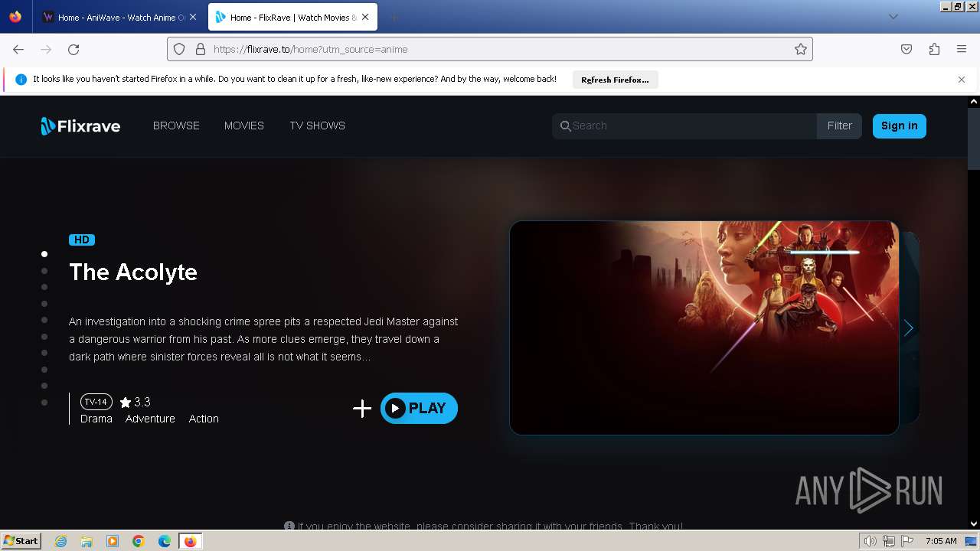Close the FlixRave tab
980x551 pixels.
[365, 17]
